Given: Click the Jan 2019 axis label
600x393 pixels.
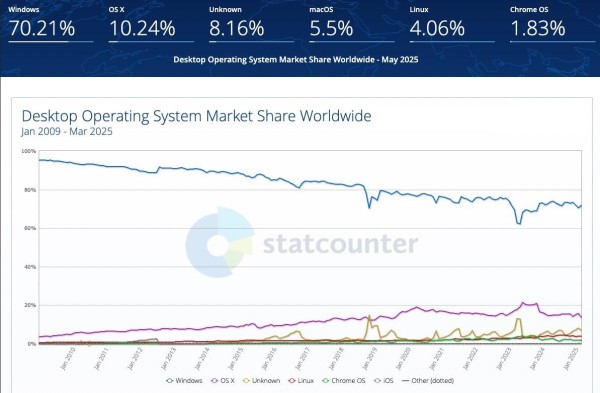Looking at the screenshot, I should click(x=369, y=359).
